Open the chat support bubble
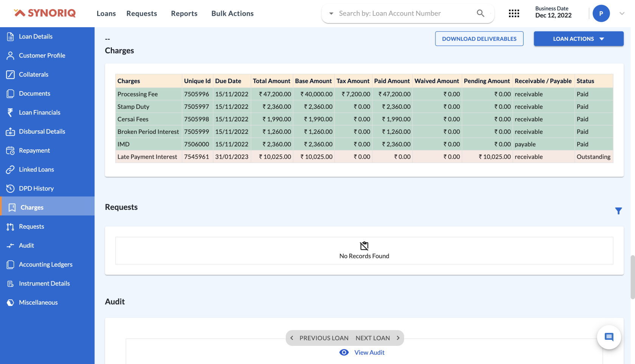 (x=609, y=337)
